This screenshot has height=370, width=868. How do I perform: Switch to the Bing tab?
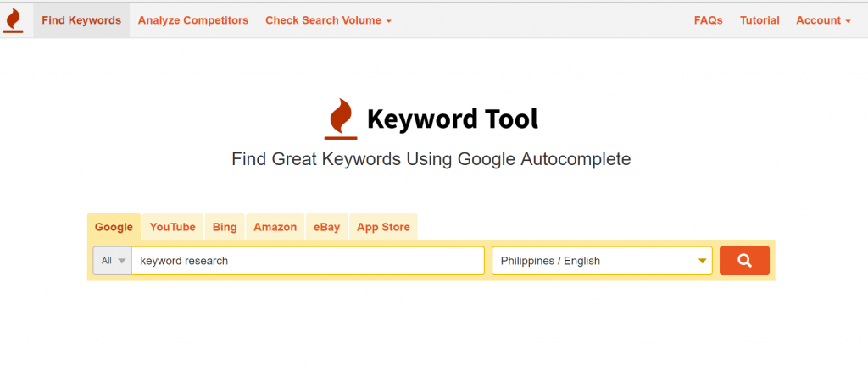click(225, 227)
